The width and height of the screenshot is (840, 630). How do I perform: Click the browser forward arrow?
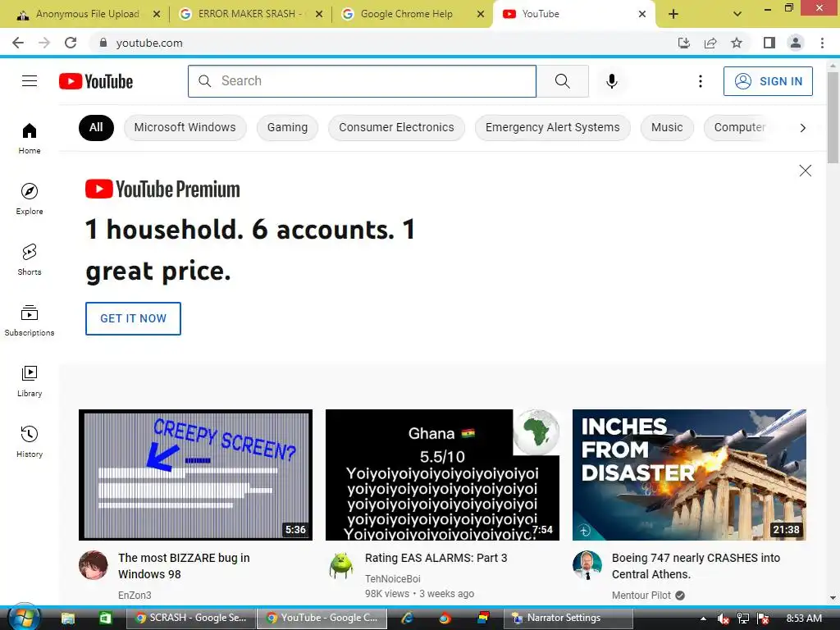tap(44, 43)
